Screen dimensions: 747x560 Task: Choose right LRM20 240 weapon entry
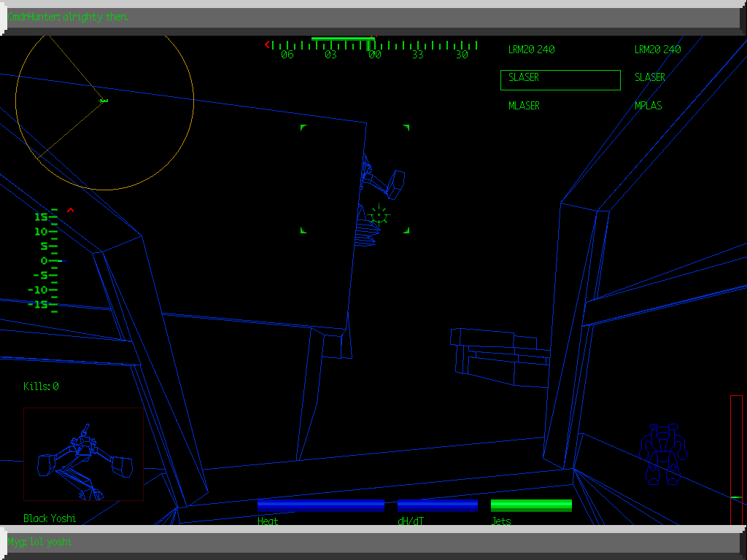[x=657, y=50]
